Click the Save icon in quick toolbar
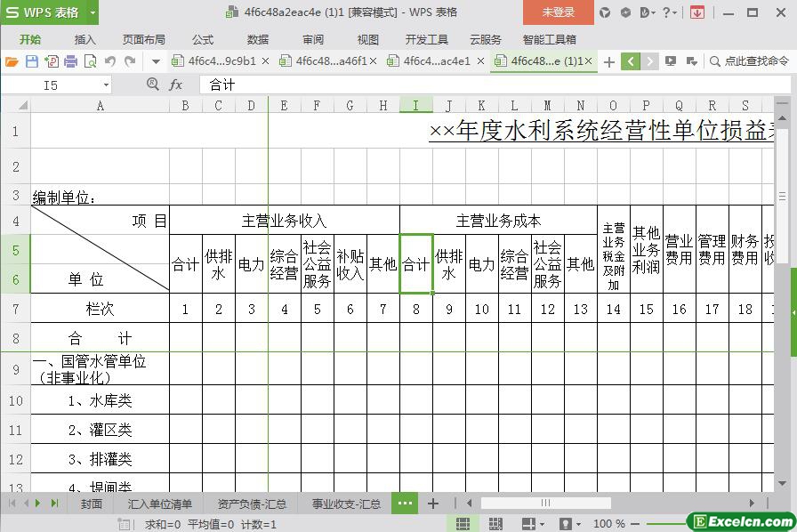Viewport: 797px width, 532px height. tap(32, 61)
